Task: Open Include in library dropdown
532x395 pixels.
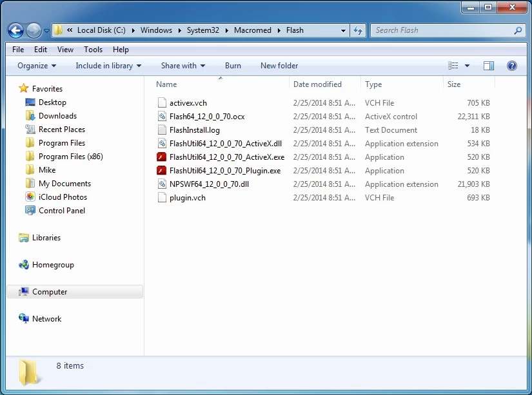Action: [108, 66]
